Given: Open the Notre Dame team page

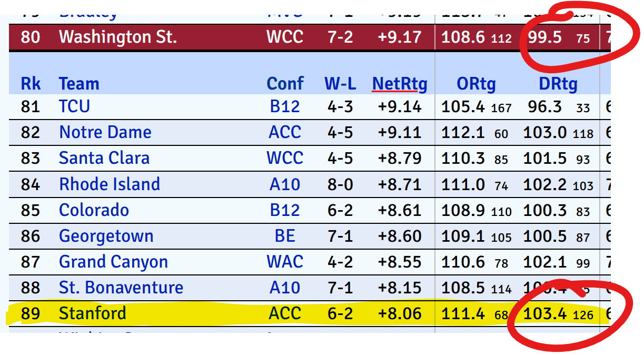Looking at the screenshot, I should click(105, 132).
